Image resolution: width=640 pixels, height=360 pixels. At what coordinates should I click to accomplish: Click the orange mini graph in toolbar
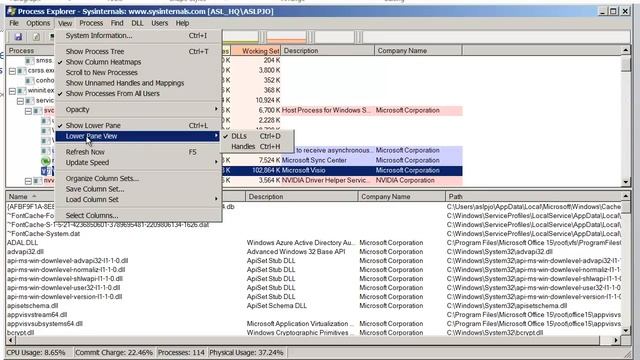[x=286, y=37]
